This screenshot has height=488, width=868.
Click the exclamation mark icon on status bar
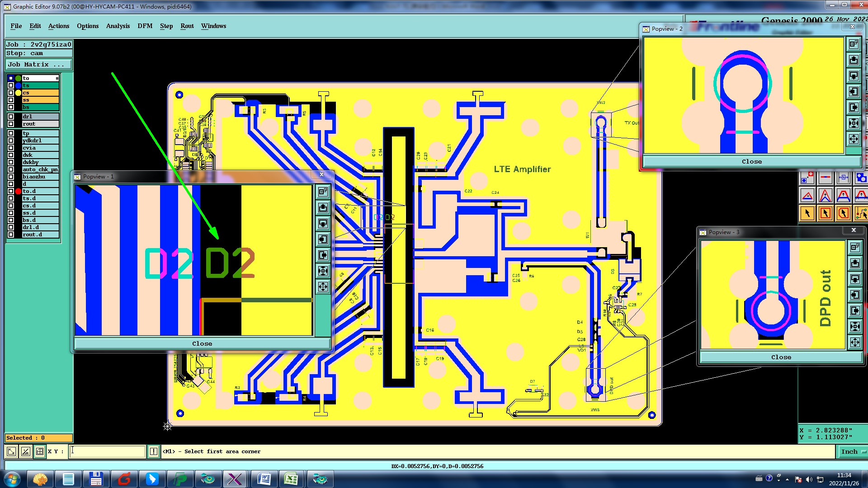pos(154,451)
